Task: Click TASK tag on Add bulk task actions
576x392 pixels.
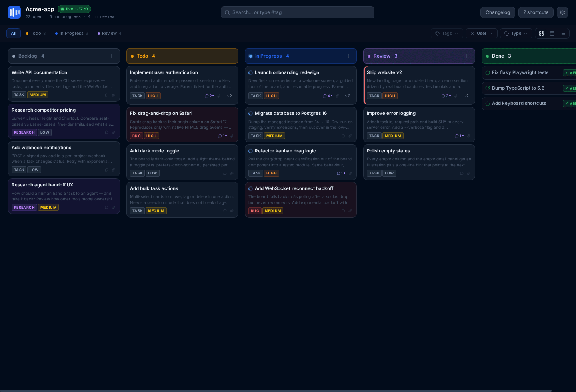Action: pyautogui.click(x=138, y=211)
